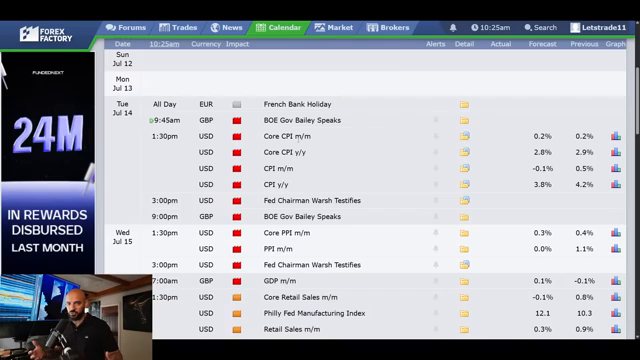Toggle alert bell for CPI m/m

click(x=436, y=168)
